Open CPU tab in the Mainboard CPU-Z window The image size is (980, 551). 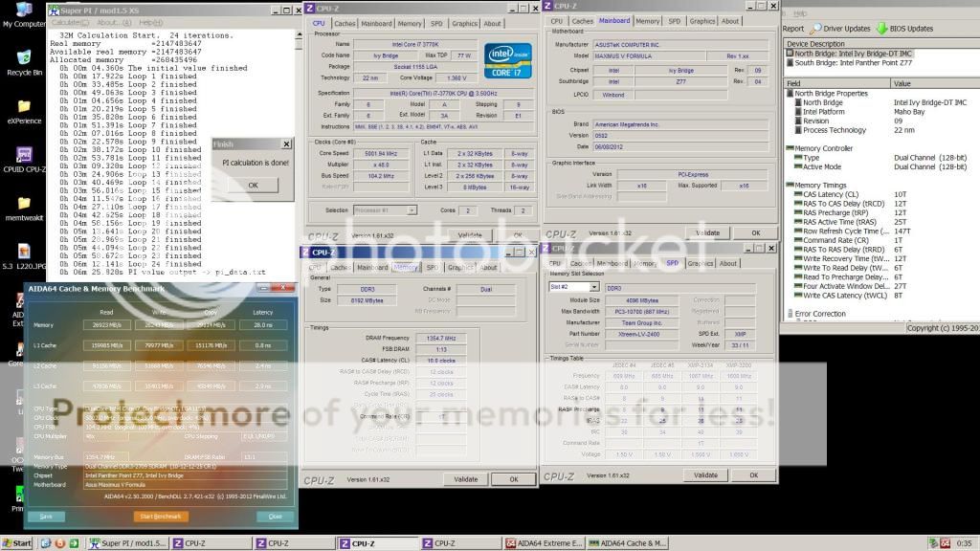point(556,21)
